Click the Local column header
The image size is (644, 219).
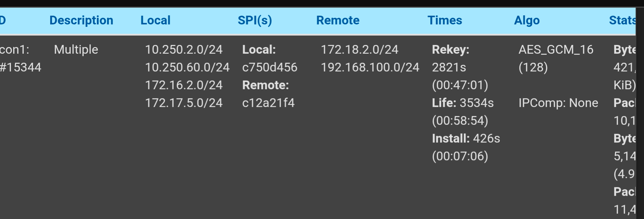coord(155,20)
